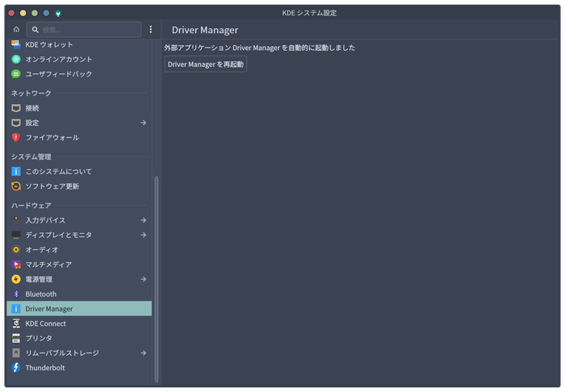The height and width of the screenshot is (392, 565).
Task: Click the KDE ウォレット wallet icon
Action: tap(16, 44)
